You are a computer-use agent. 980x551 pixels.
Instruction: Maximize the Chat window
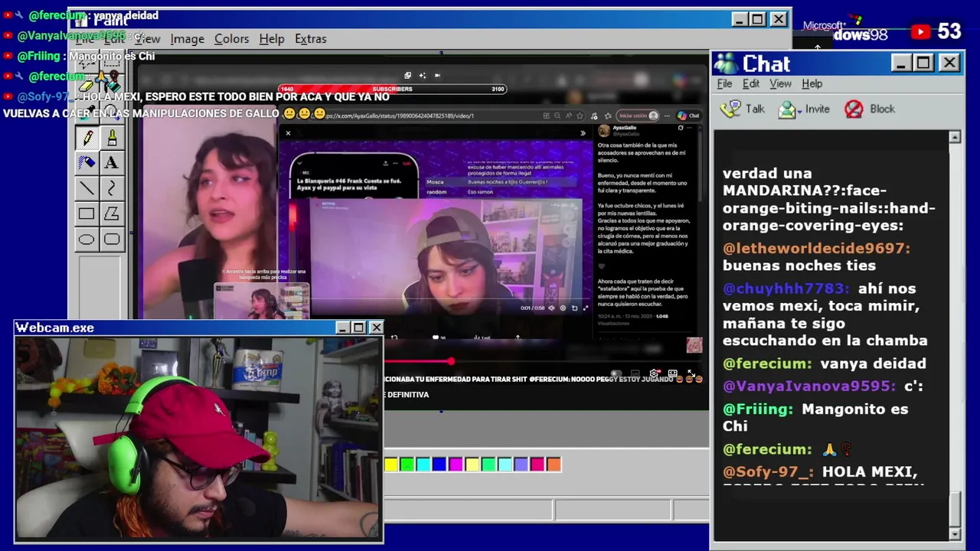point(923,63)
